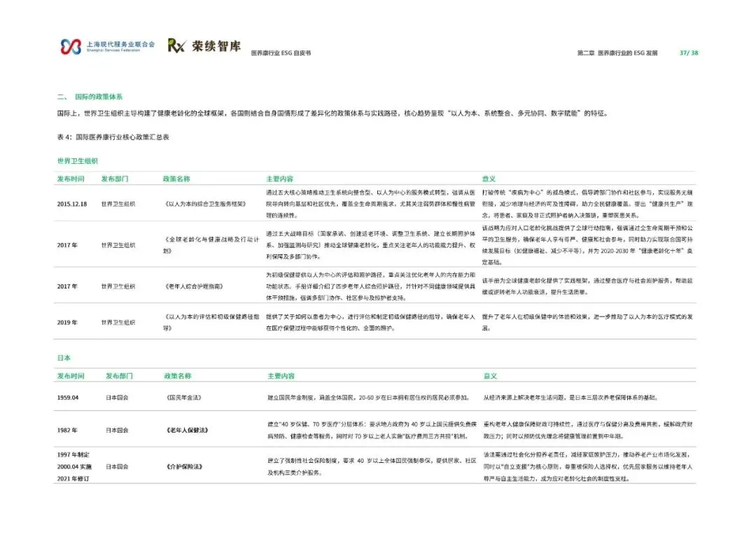Select header text 医养康行业 ESG 白皮书
The image size is (756, 535).
coord(281,53)
